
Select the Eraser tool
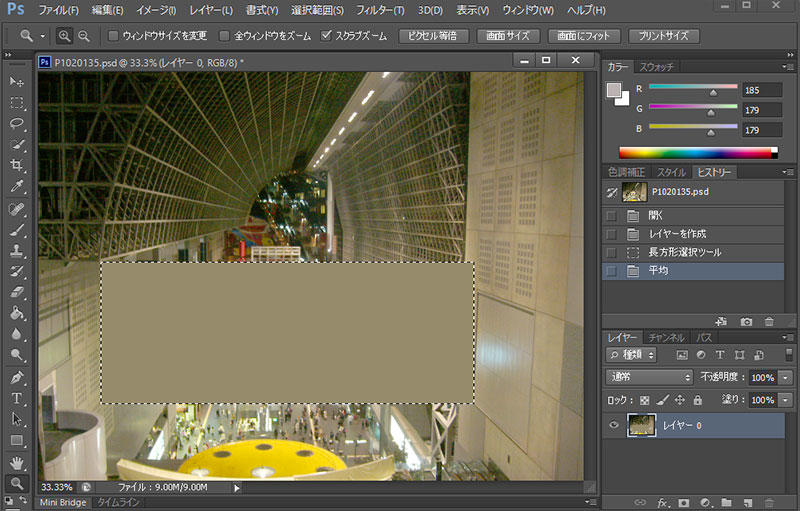pyautogui.click(x=17, y=293)
